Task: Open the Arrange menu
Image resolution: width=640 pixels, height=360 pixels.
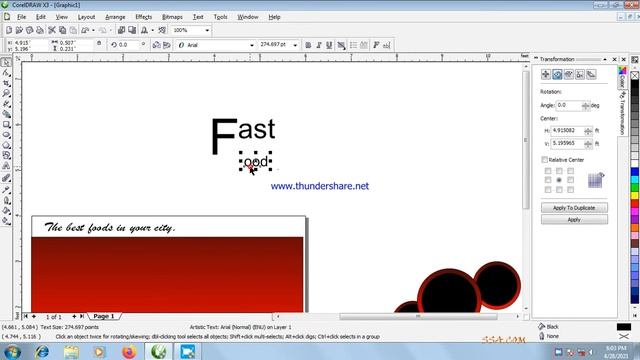Action: (115, 17)
